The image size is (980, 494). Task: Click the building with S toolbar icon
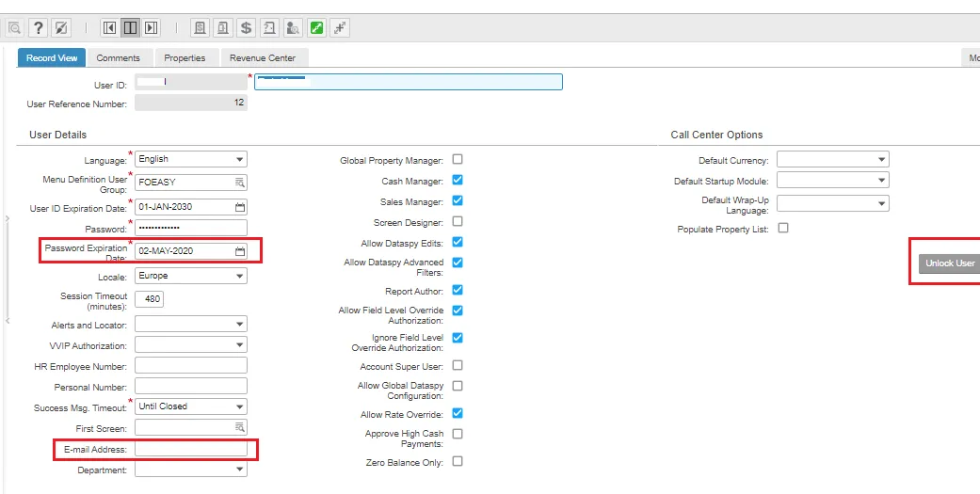(200, 27)
